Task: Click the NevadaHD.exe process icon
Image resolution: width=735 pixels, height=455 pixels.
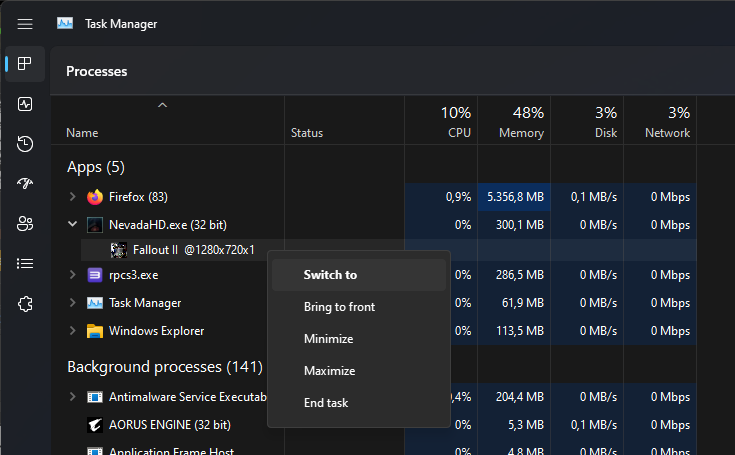Action: point(95,225)
